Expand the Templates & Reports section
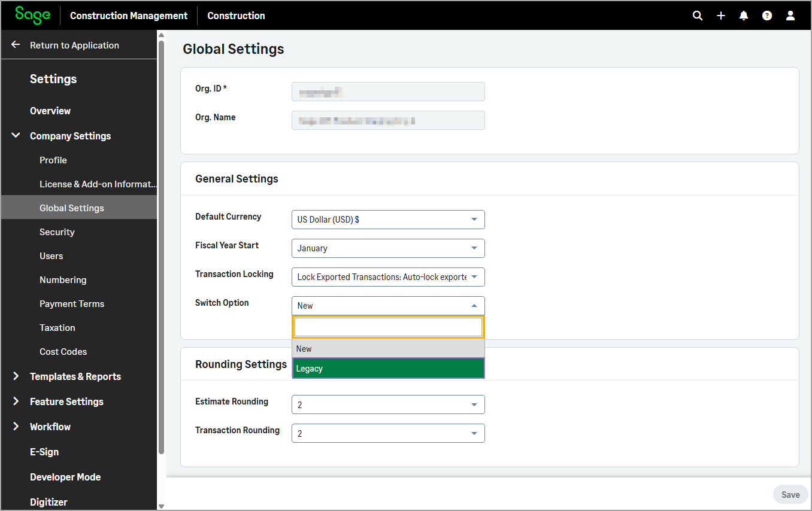The image size is (812, 511). [x=16, y=376]
